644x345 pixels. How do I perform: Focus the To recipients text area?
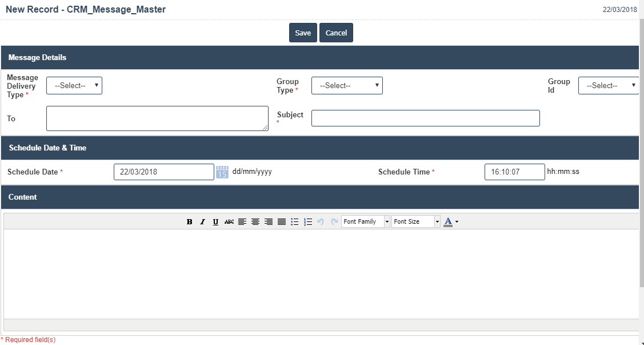point(157,118)
